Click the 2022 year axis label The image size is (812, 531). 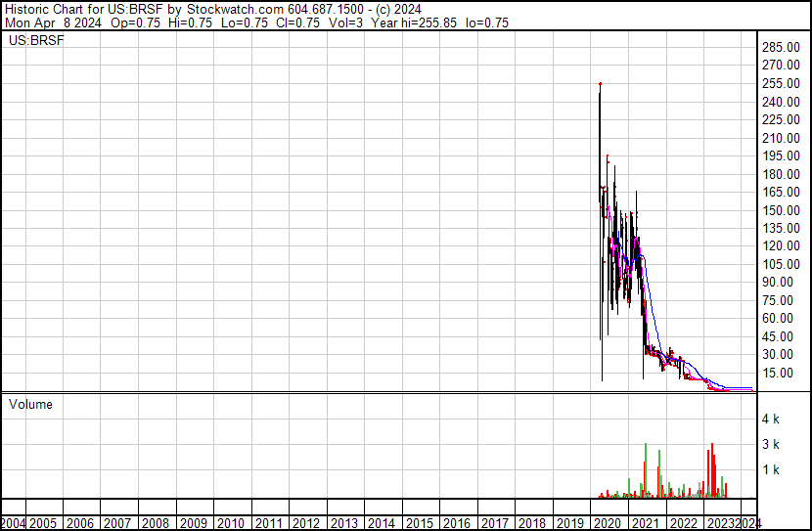(683, 523)
